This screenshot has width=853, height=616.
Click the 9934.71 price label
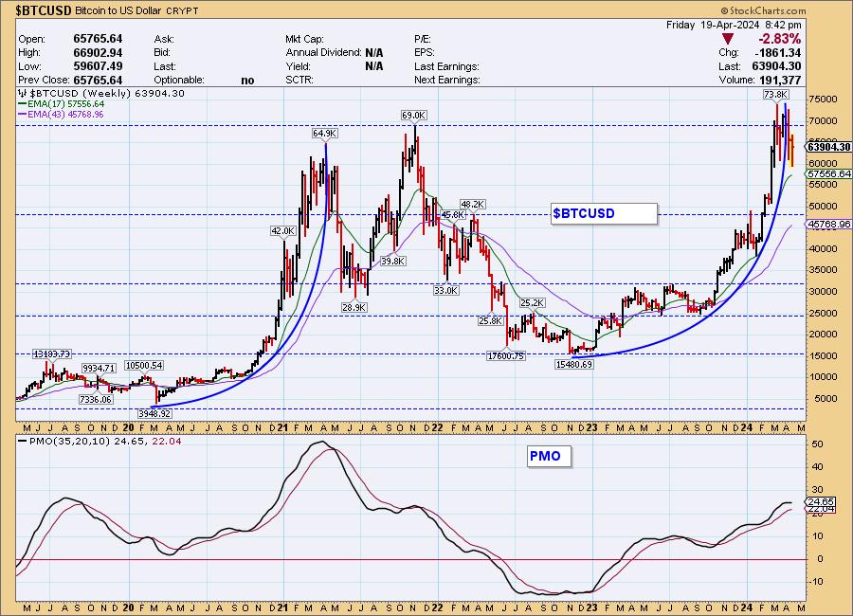pyautogui.click(x=99, y=369)
